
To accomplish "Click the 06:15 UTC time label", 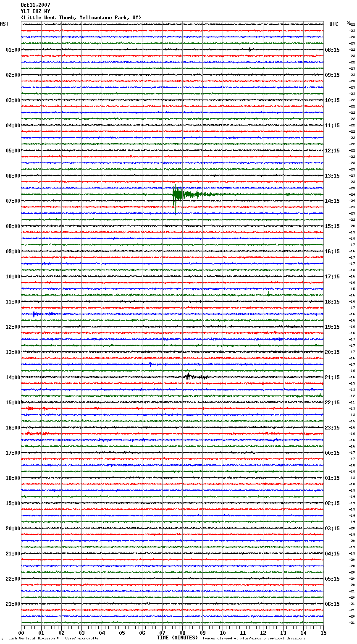I will (x=332, y=604).
